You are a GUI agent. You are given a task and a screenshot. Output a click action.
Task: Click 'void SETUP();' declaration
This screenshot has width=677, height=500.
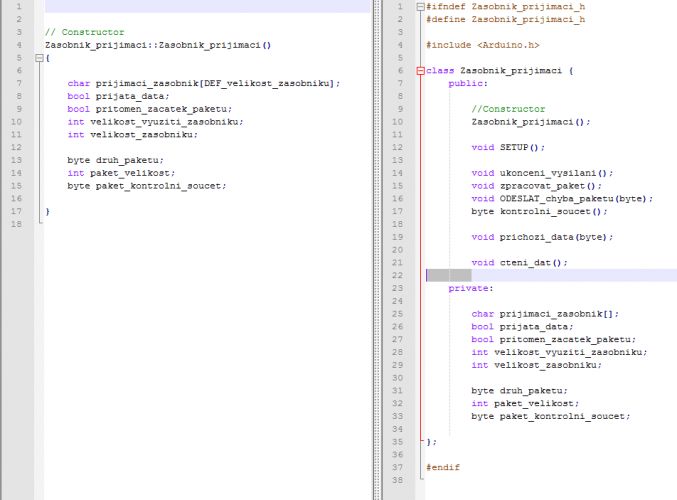coord(508,147)
